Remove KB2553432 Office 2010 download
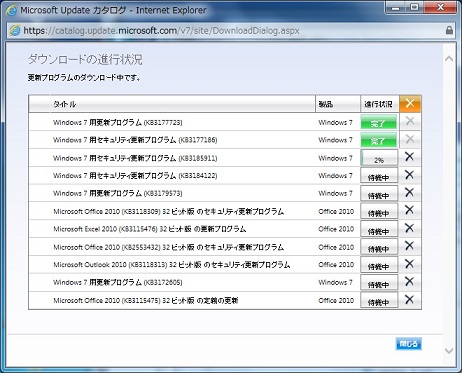Screen dimensions: 462x373 pos(409,246)
